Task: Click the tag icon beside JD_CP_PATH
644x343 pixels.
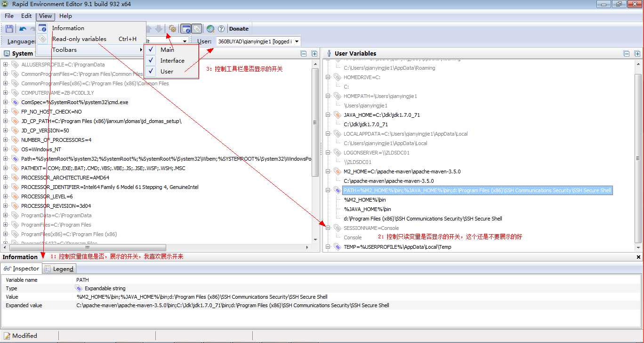Action: click(15, 121)
